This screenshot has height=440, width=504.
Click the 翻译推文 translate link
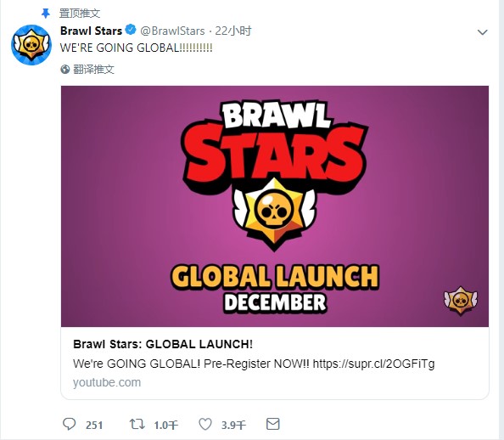coord(93,69)
